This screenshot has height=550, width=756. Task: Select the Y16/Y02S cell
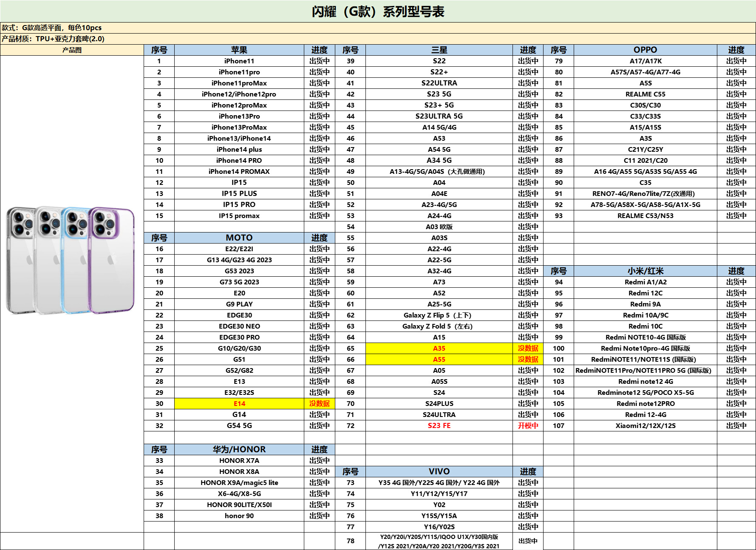tap(439, 527)
